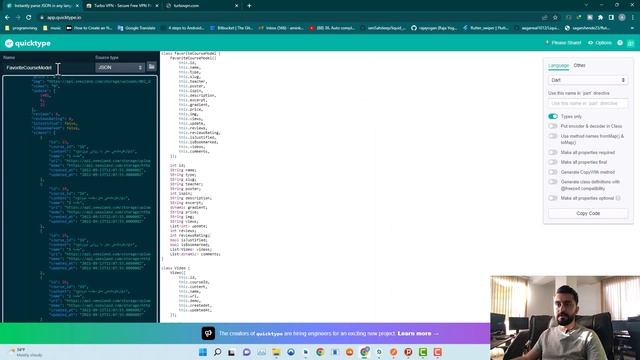
Task: Reload the page
Action: [29, 18]
